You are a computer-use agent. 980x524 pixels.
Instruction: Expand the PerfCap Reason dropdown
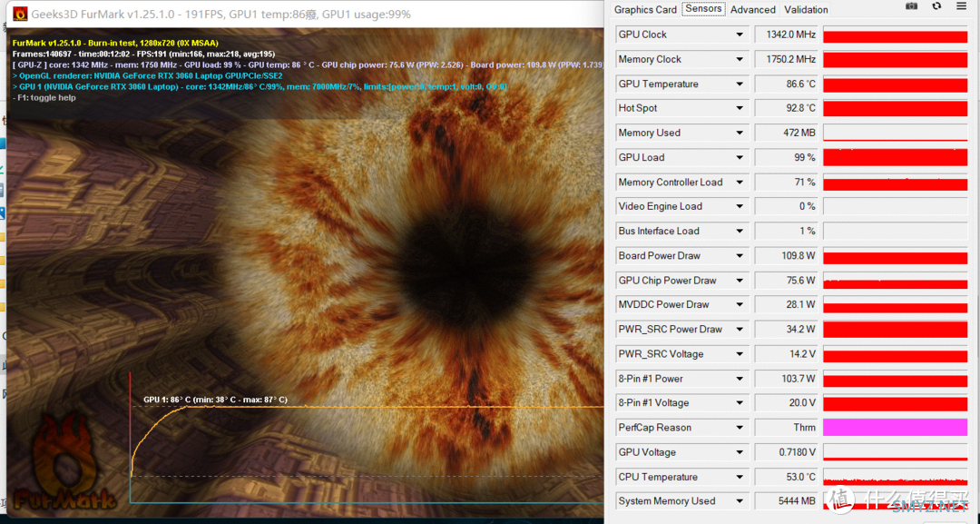pyautogui.click(x=740, y=428)
